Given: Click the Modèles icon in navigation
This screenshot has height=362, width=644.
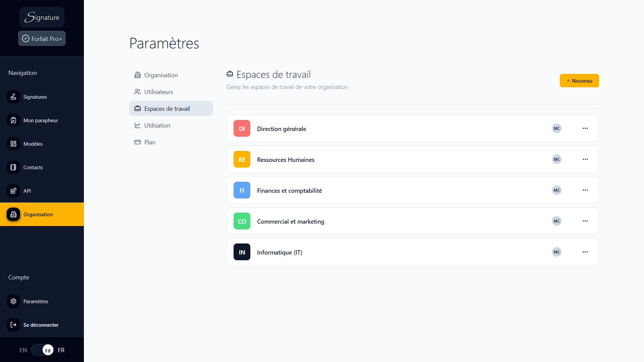Looking at the screenshot, I should pos(13,144).
